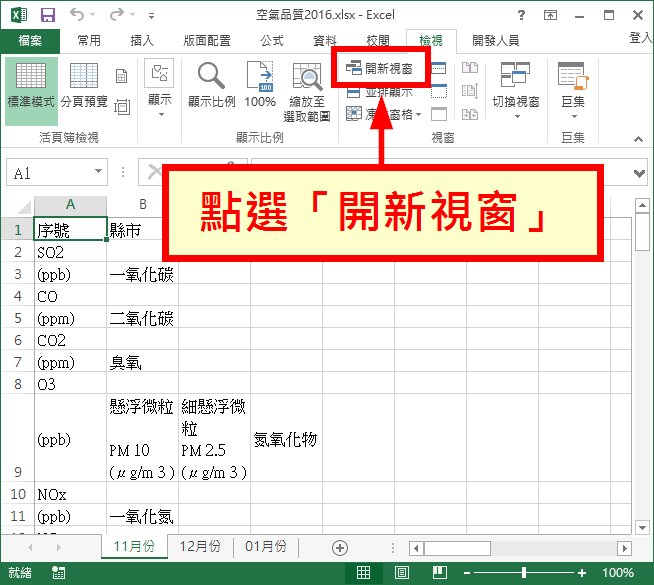The image size is (654, 585).
Task: Click View Side by Side icon
Action: click(x=470, y=68)
